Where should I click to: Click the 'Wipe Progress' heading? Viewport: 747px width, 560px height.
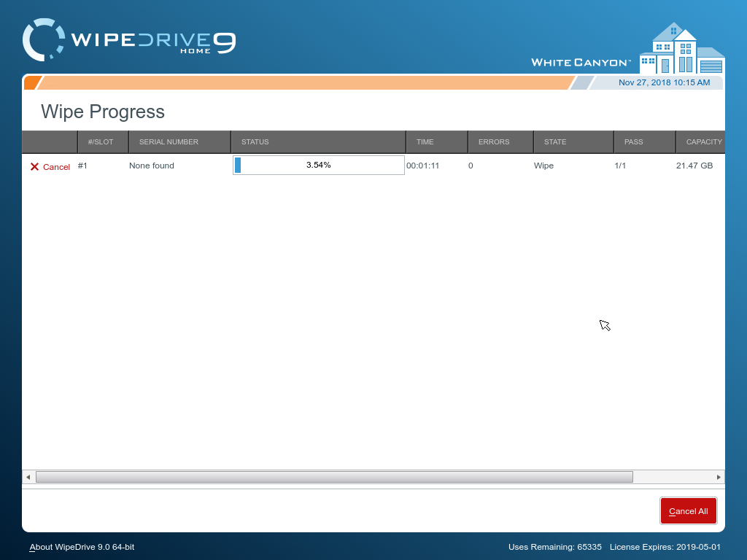pos(103,112)
